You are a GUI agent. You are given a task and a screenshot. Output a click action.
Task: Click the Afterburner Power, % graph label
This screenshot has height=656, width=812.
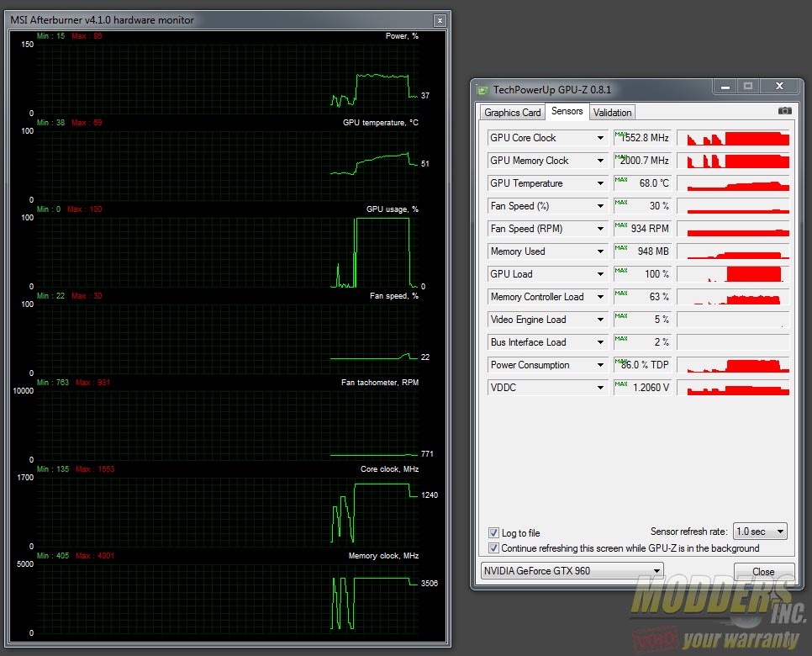tap(402, 36)
